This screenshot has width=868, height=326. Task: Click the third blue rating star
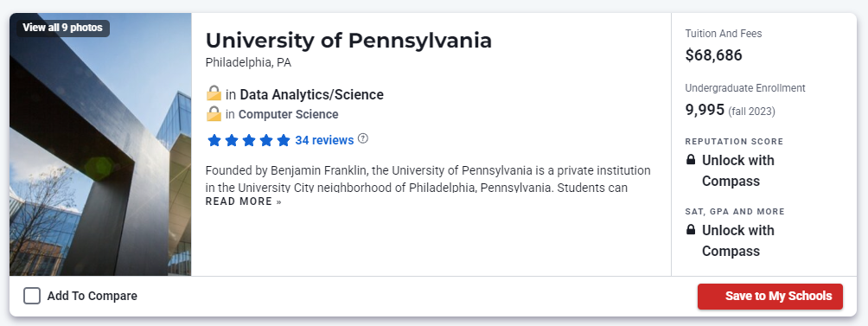[248, 140]
